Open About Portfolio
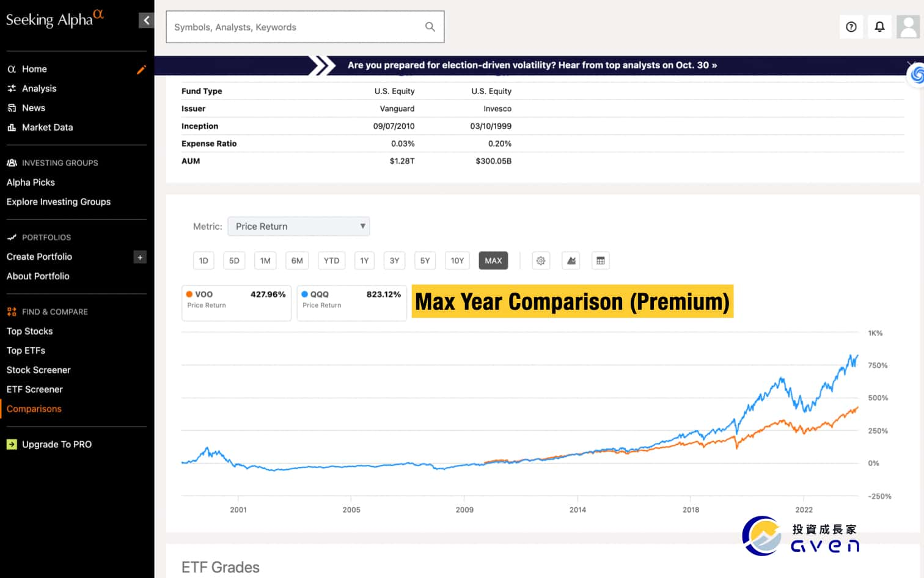 click(38, 276)
